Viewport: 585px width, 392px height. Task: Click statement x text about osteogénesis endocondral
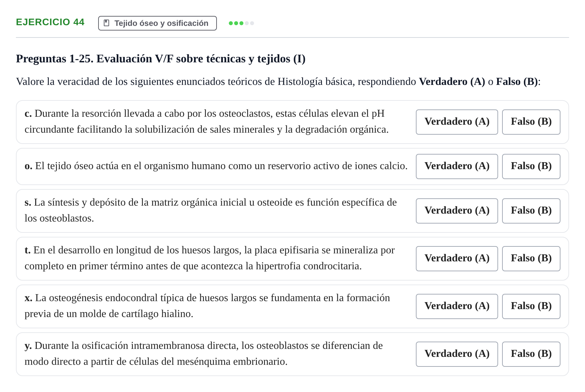click(x=207, y=306)
